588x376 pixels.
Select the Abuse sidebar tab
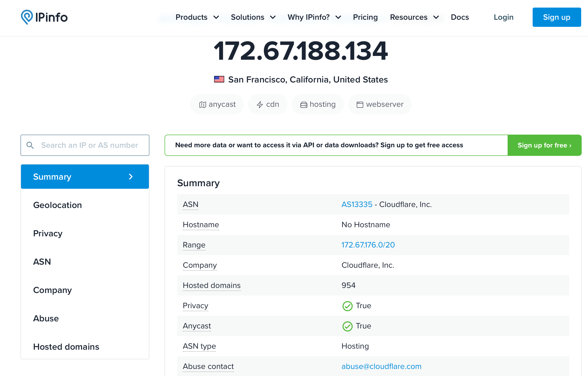click(85, 318)
